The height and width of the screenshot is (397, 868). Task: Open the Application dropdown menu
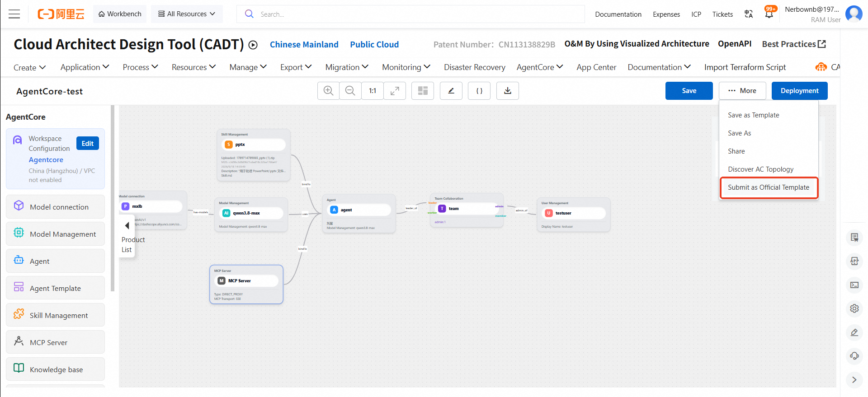[85, 67]
